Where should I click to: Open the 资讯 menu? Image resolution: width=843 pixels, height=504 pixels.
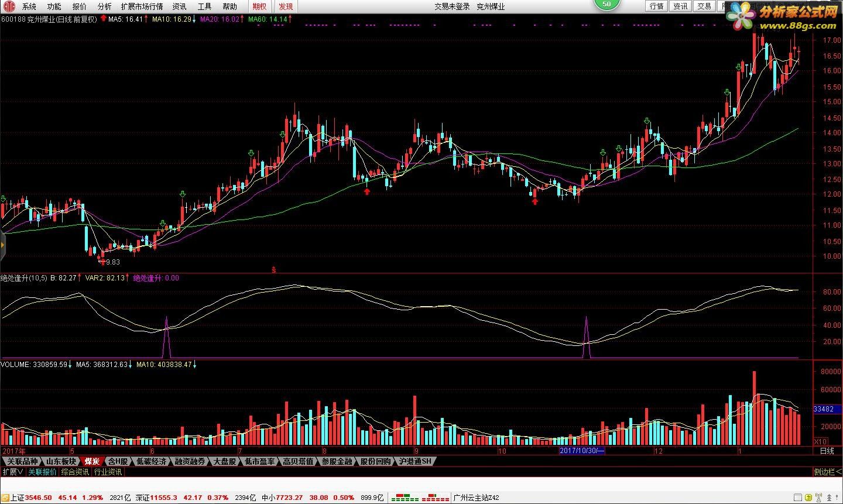(179, 6)
